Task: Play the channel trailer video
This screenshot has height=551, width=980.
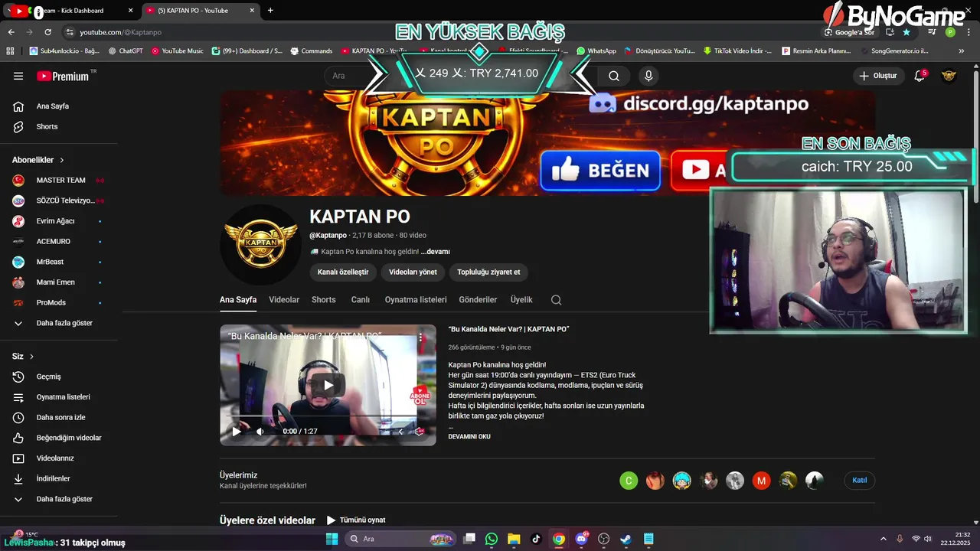Action: [237, 432]
